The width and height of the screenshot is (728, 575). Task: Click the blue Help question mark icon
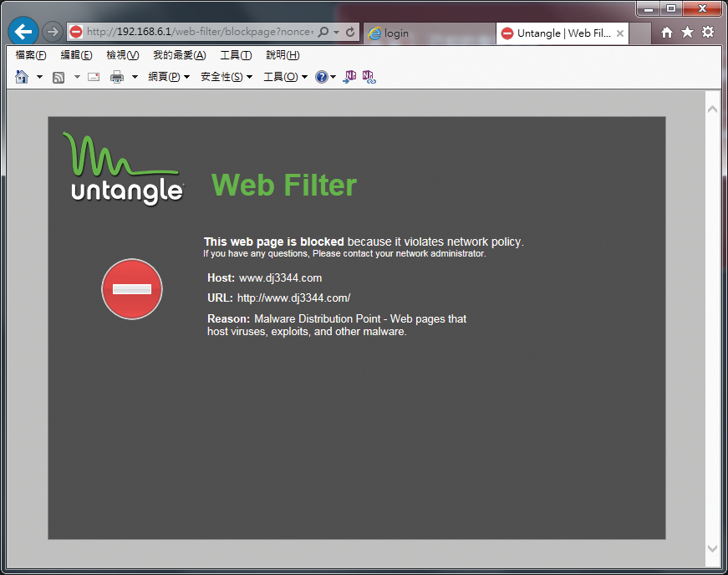pos(321,77)
